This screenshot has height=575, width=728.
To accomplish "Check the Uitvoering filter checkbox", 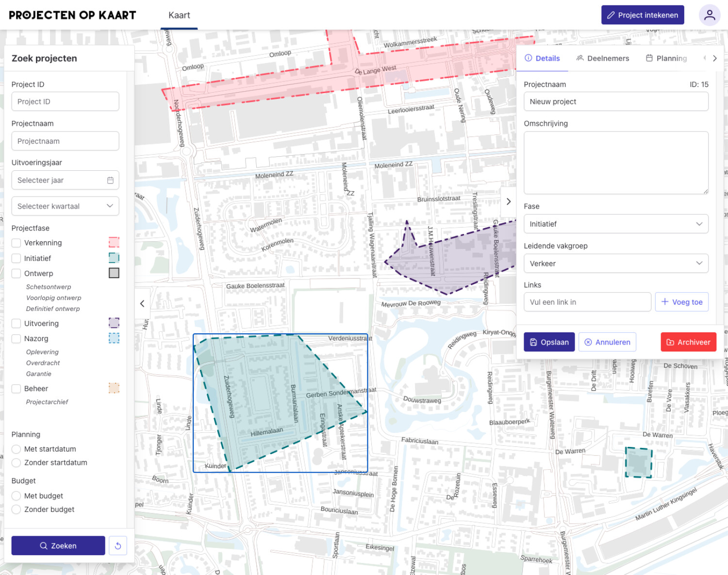I will click(x=16, y=323).
